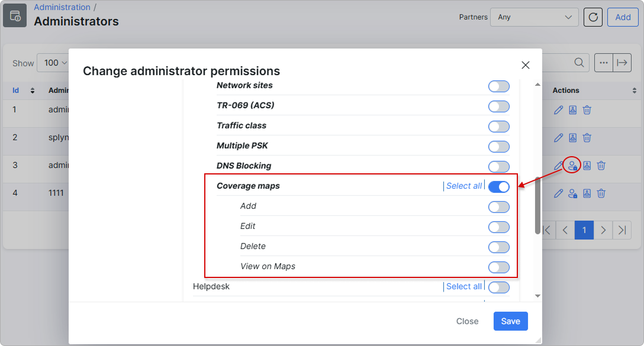Click the DNS Blocking label

244,166
